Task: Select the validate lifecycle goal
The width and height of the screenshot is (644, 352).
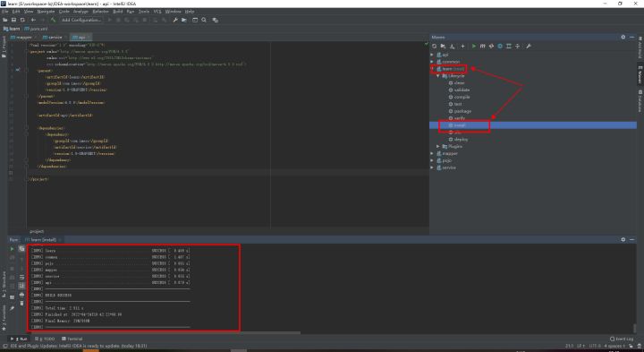Action: pos(459,90)
